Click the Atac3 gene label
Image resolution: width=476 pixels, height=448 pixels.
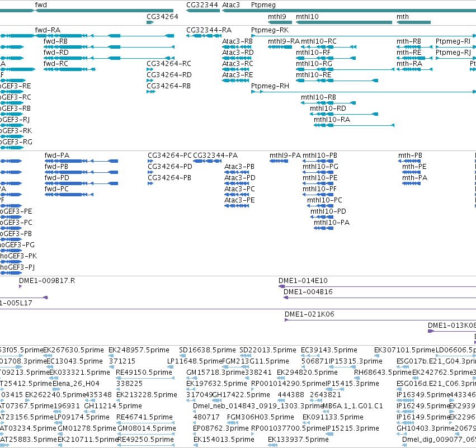[230, 5]
